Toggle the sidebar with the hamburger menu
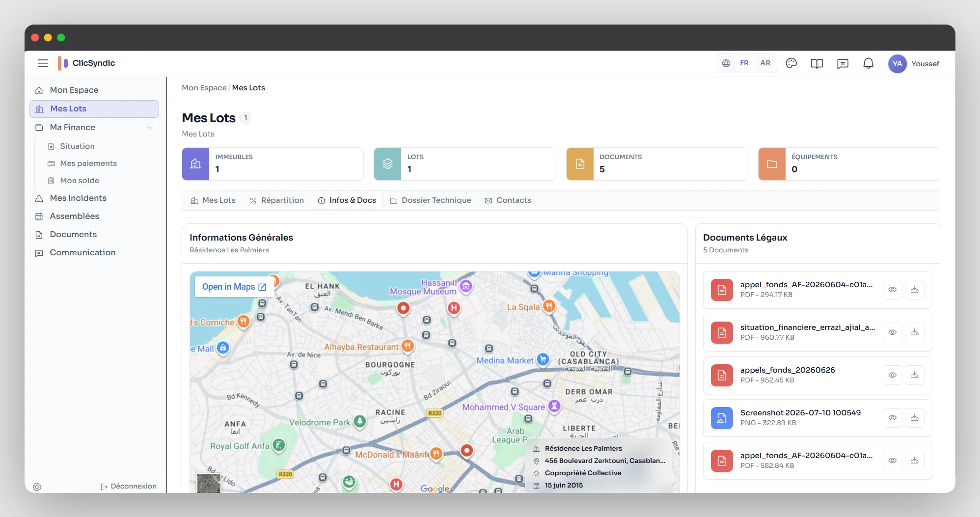The height and width of the screenshot is (517, 980). point(43,63)
